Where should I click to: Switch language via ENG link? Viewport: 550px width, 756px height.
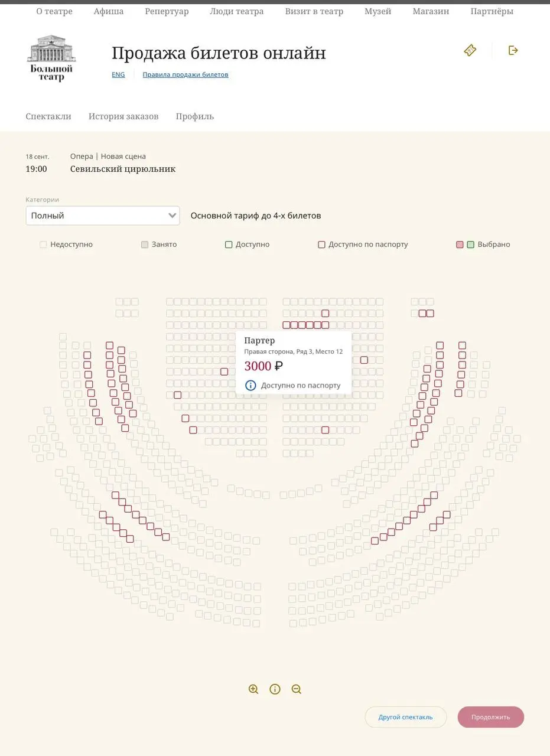[x=118, y=74]
